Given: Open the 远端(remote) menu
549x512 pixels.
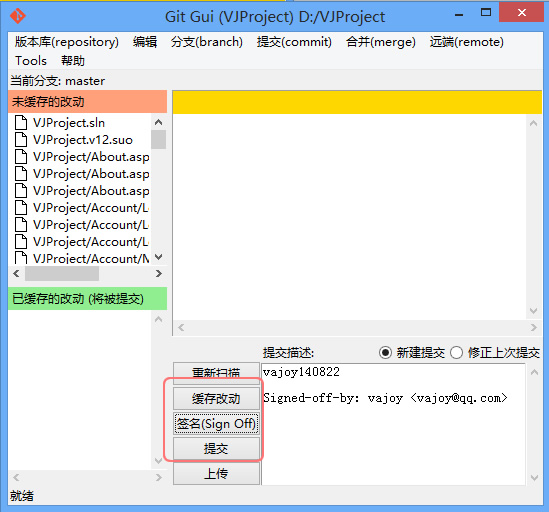Looking at the screenshot, I should coord(467,42).
